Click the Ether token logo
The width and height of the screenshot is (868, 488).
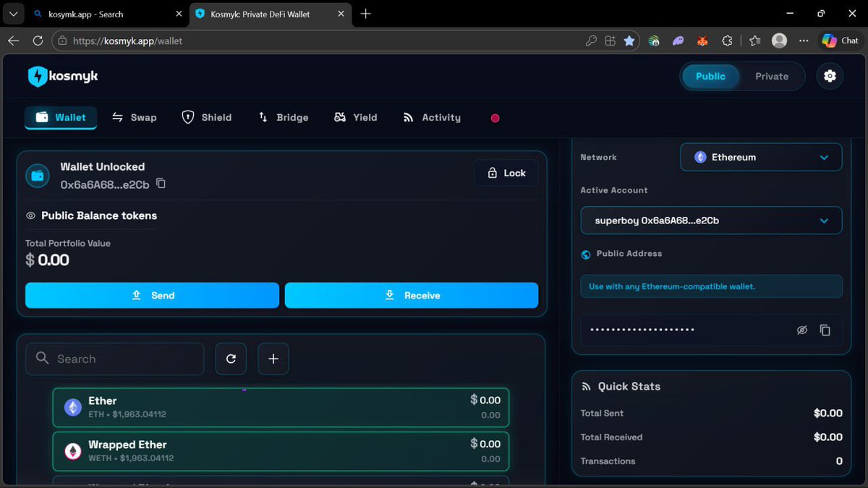(x=73, y=407)
